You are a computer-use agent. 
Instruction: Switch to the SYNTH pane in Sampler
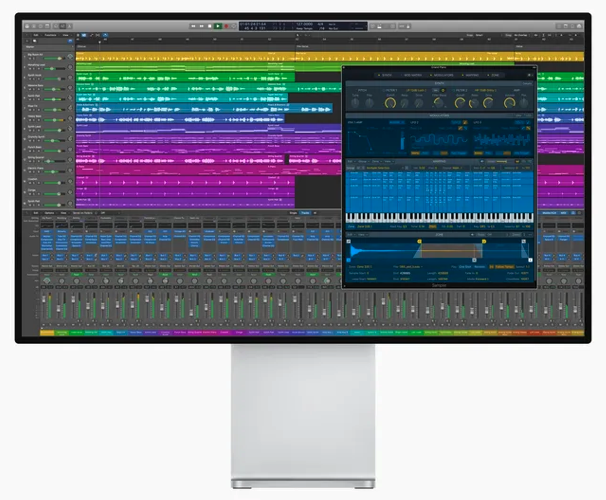[385, 75]
